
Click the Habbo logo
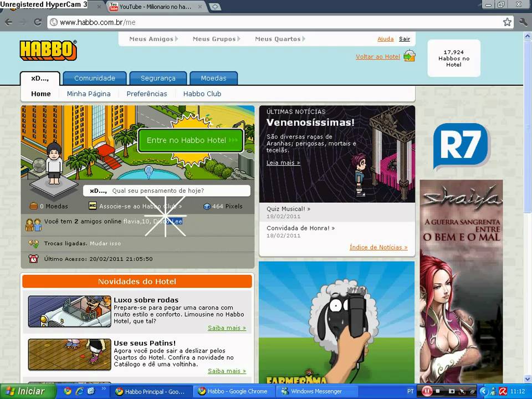pos(48,50)
